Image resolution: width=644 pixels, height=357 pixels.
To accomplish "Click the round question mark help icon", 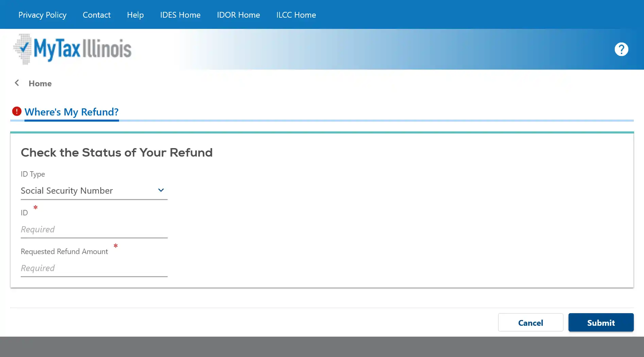I will coord(621,49).
